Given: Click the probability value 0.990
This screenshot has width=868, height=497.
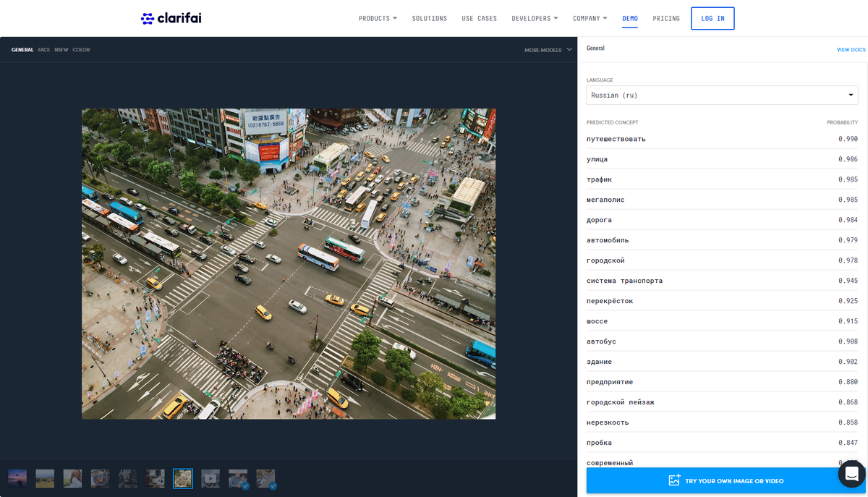Looking at the screenshot, I should tap(848, 139).
